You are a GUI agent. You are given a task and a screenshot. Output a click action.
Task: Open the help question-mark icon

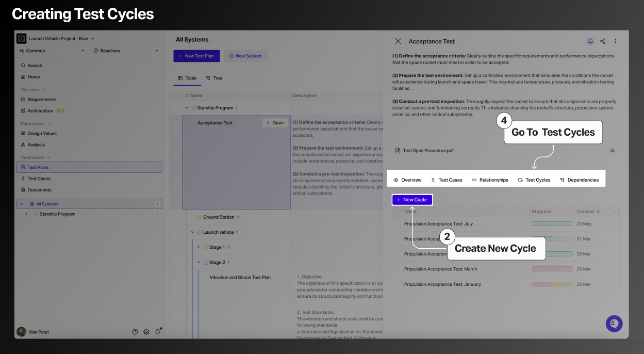135,332
